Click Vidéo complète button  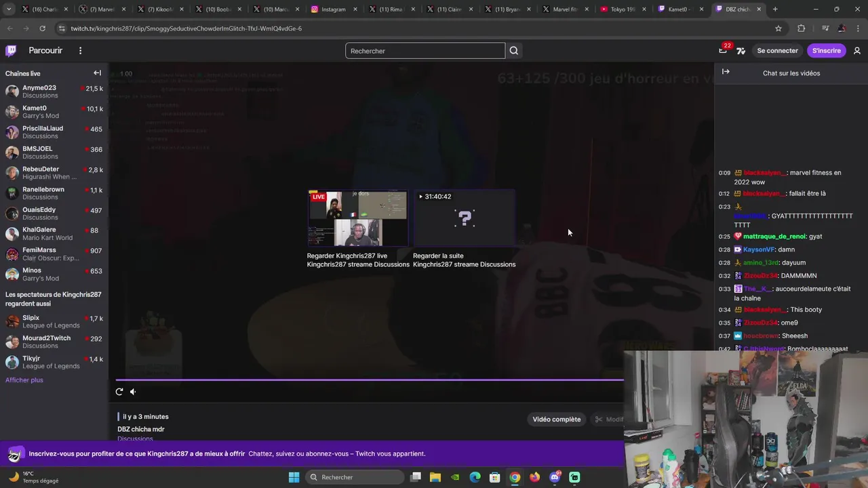point(557,420)
